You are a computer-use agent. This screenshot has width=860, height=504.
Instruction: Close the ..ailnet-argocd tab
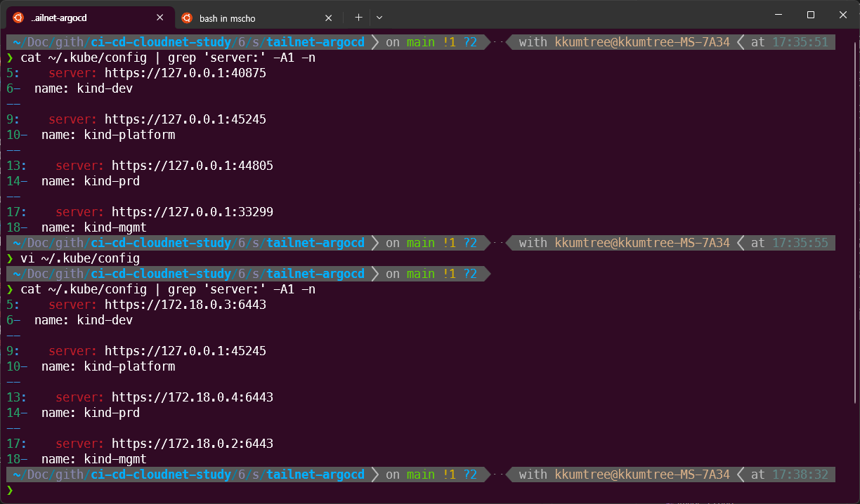click(160, 18)
